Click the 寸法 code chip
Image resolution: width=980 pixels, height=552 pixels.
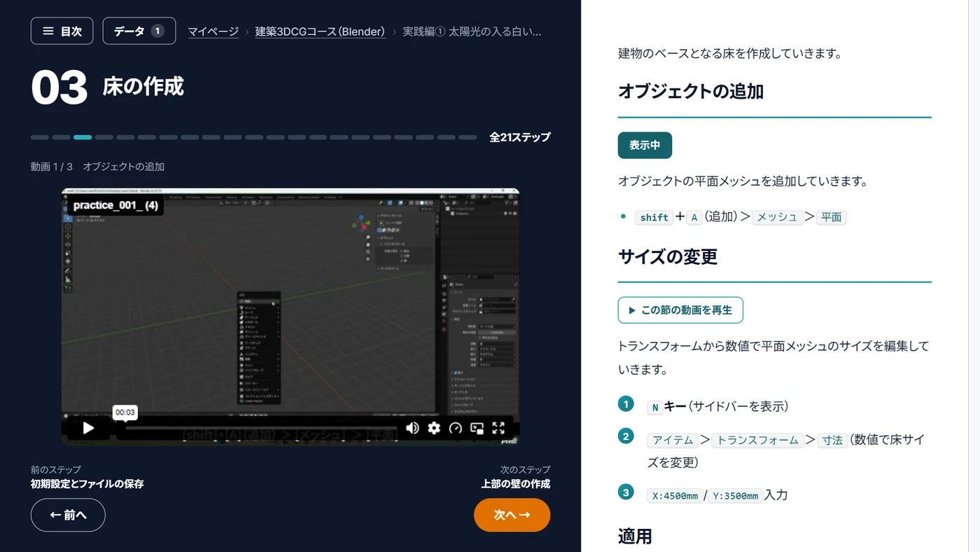point(832,440)
